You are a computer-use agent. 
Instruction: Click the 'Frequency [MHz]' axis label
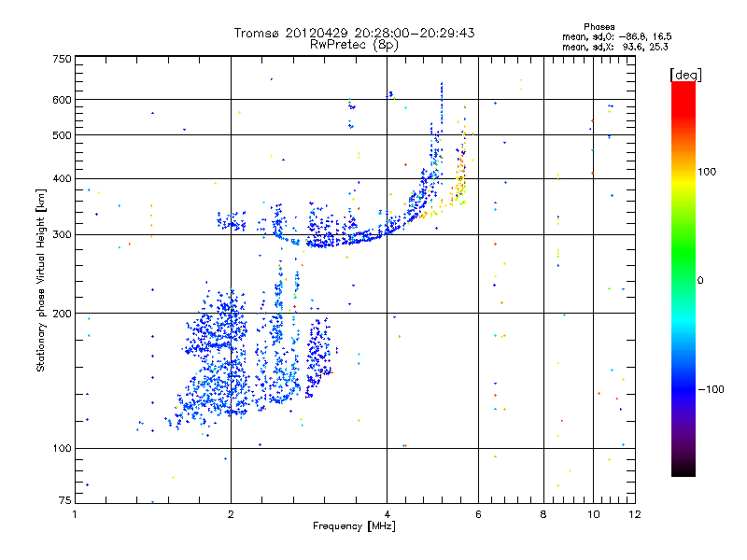(x=354, y=525)
